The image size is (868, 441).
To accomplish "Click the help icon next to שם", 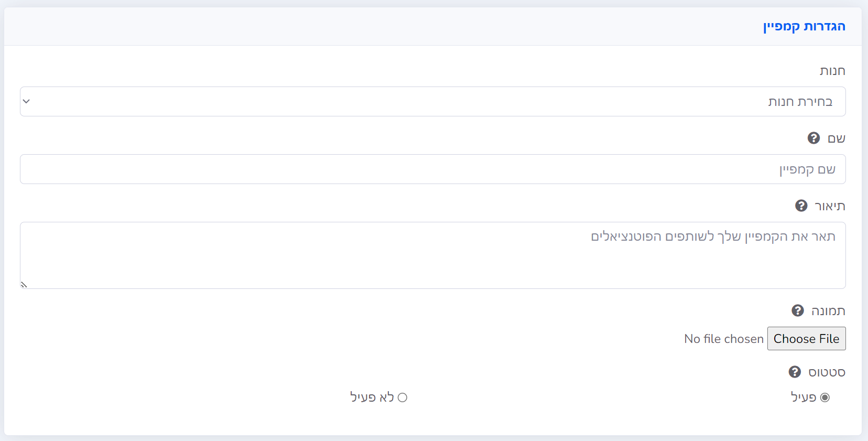I will pos(813,138).
